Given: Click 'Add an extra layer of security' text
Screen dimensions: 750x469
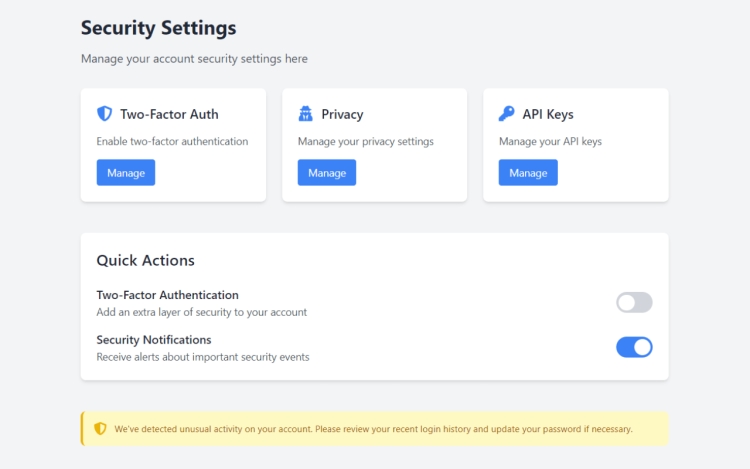Looking at the screenshot, I should tap(202, 312).
